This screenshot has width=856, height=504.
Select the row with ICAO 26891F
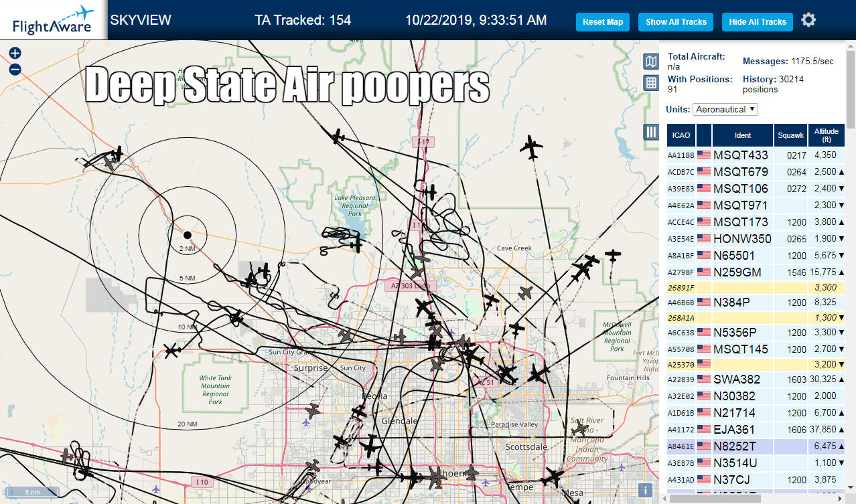[x=756, y=287]
